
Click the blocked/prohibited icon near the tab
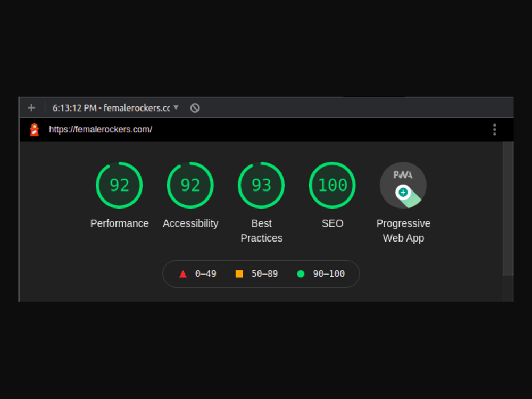click(x=194, y=107)
